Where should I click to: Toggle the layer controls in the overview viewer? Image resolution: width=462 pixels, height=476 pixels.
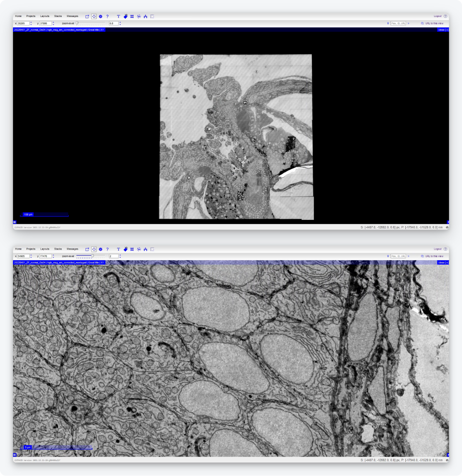14,222
